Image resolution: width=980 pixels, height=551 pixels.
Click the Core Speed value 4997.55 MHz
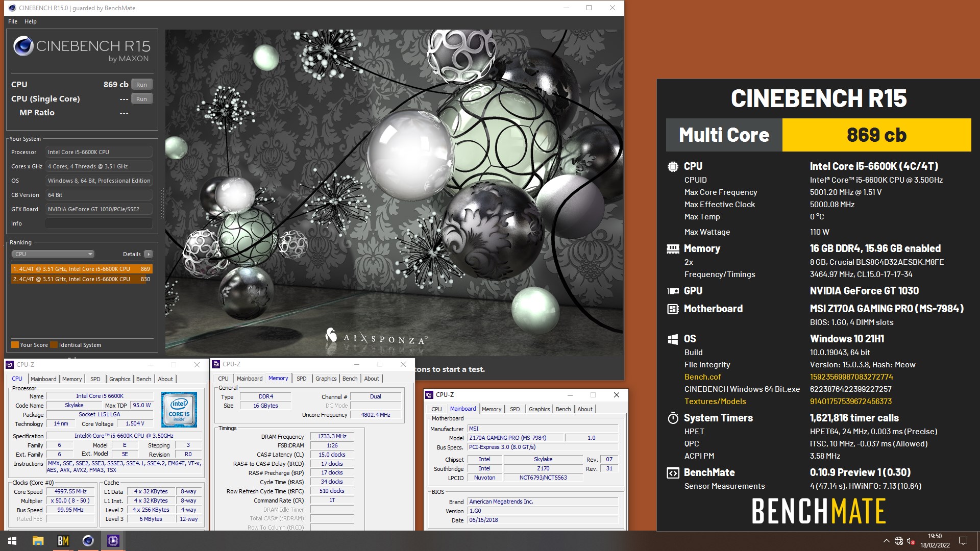click(x=71, y=492)
